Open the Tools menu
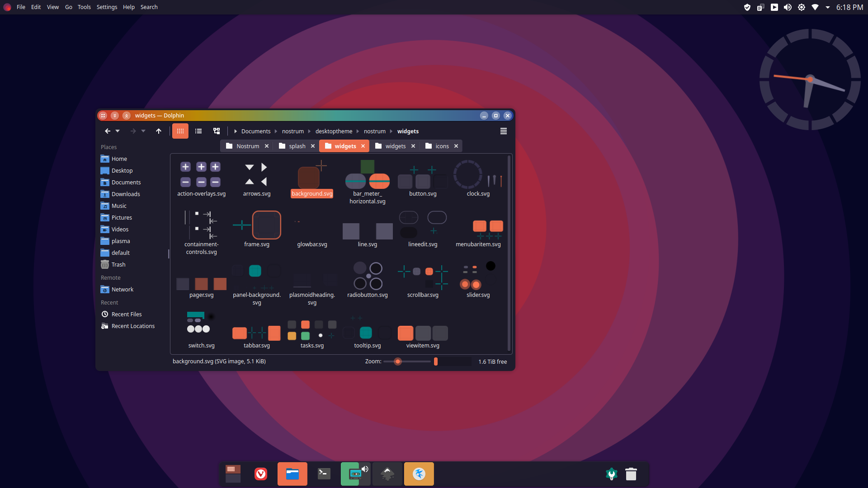Viewport: 868px width, 488px height. point(84,7)
